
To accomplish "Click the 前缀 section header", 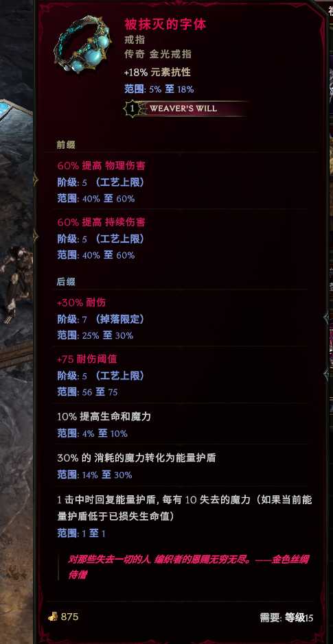I will [66, 145].
